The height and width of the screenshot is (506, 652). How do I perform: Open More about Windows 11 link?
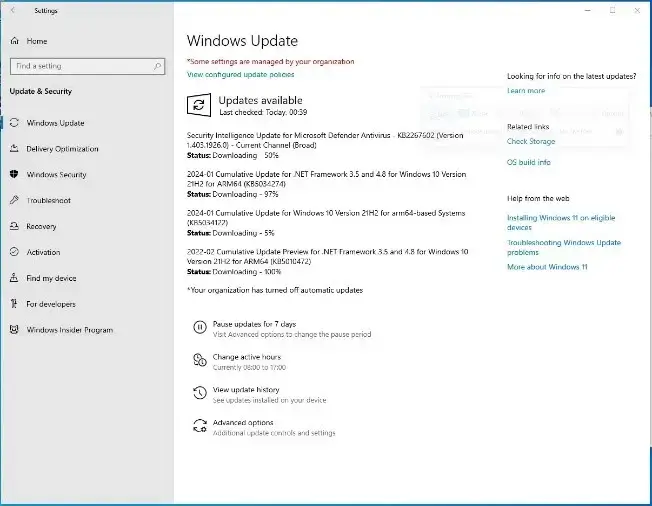(x=547, y=267)
